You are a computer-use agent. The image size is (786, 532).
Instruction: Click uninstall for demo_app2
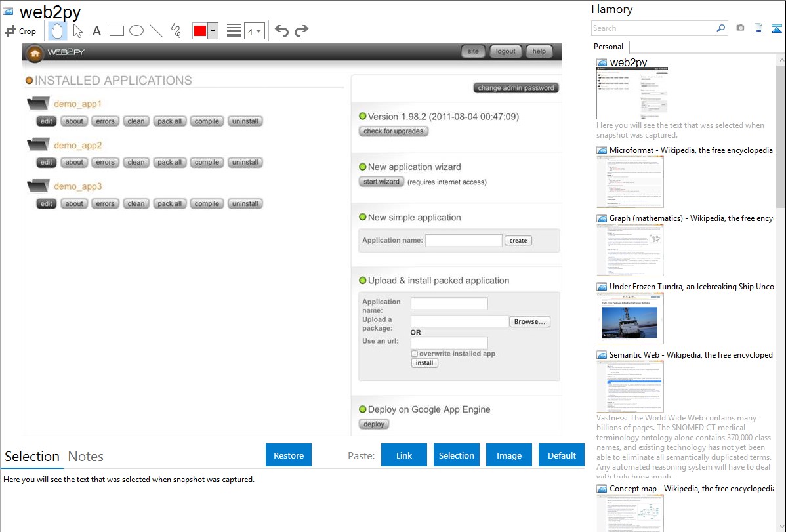pyautogui.click(x=245, y=163)
